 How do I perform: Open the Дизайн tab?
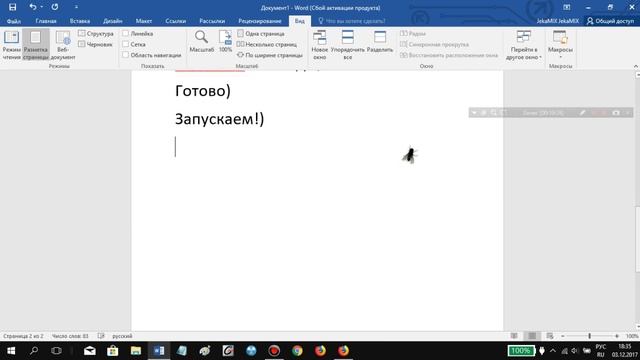[113, 21]
